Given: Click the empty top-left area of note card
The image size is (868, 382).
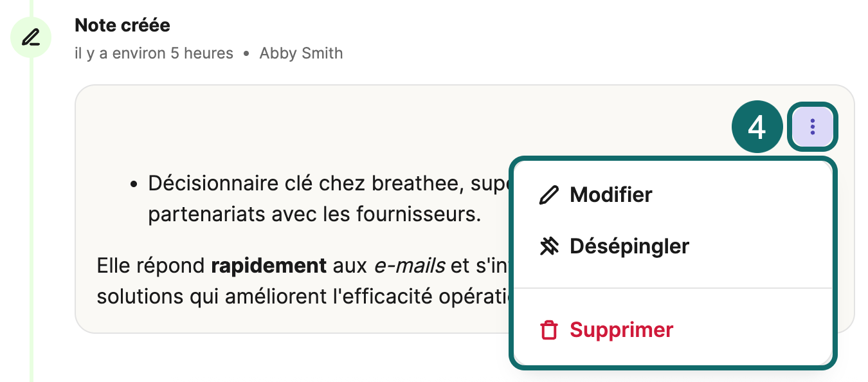Looking at the screenshot, I should click(x=193, y=122).
